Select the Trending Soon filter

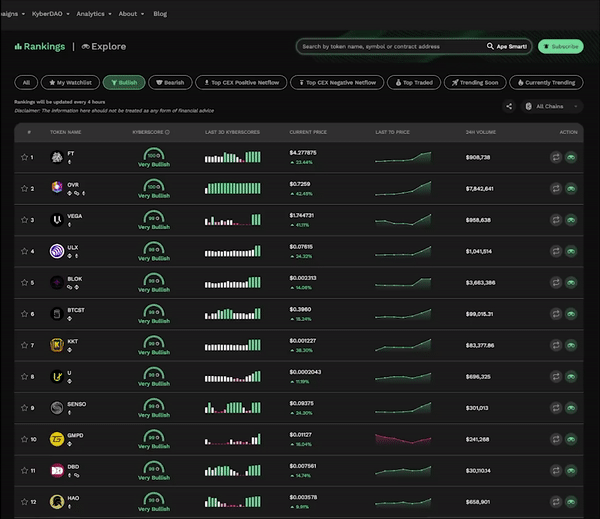pos(475,83)
